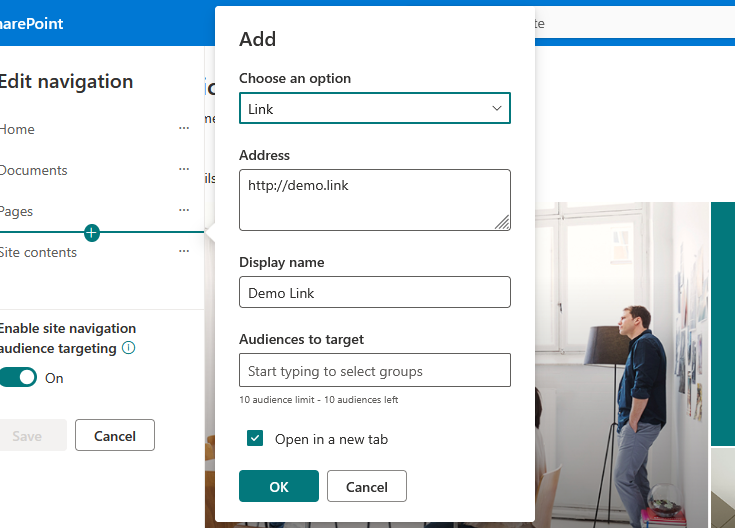Click the 'Open in a new tab' label
Image resolution: width=735 pixels, height=528 pixels.
coord(331,439)
